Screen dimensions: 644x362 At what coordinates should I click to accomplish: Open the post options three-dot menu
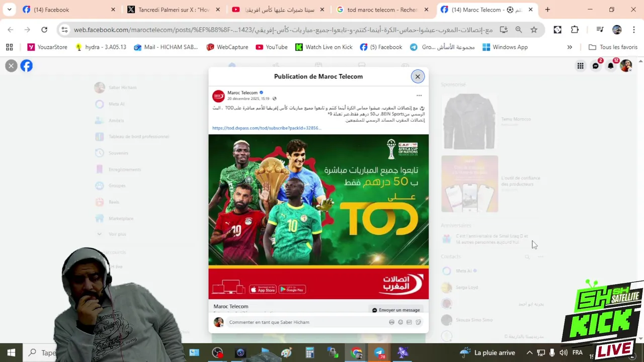(419, 96)
